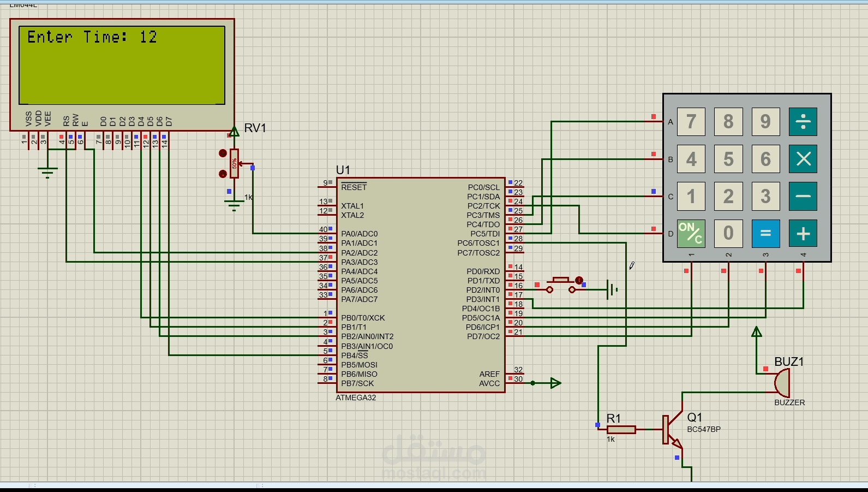
Task: Click keypad key 4
Action: pyautogui.click(x=691, y=159)
